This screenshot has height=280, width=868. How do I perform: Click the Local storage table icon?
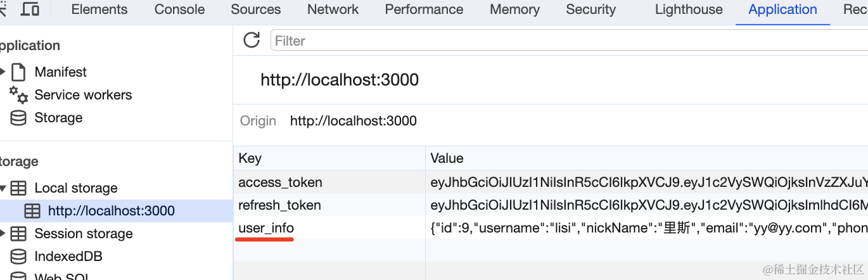click(x=19, y=188)
